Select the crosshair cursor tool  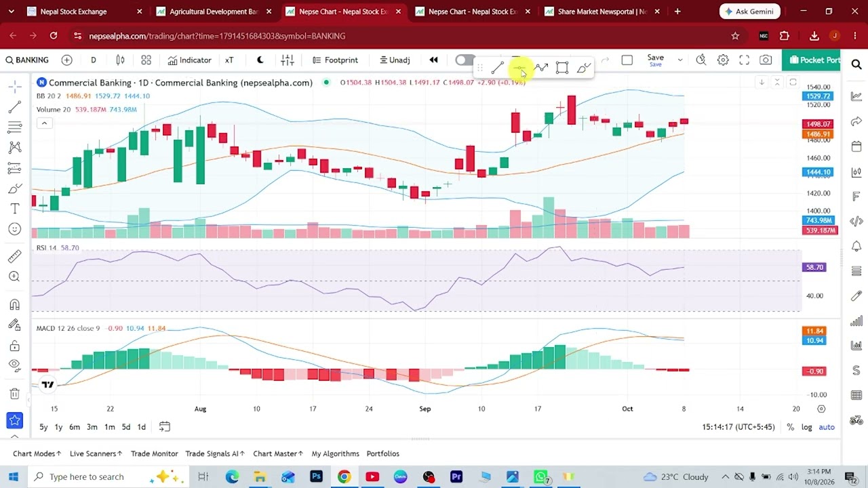(14, 87)
